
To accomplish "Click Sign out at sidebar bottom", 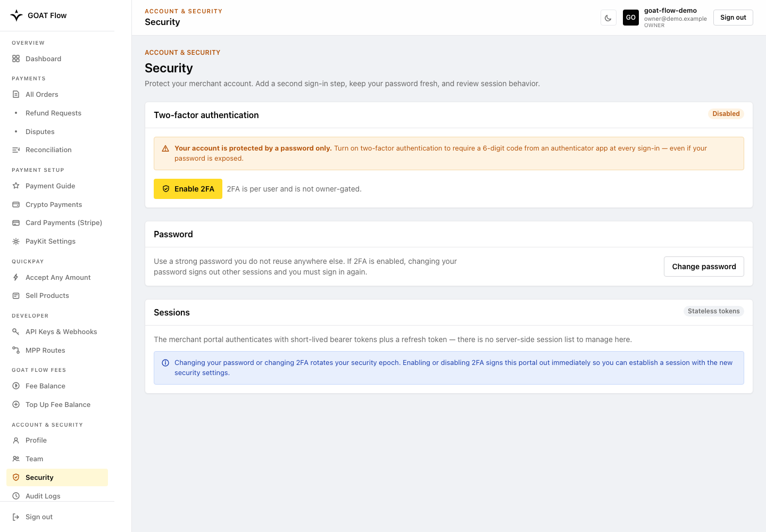I will (x=57, y=517).
